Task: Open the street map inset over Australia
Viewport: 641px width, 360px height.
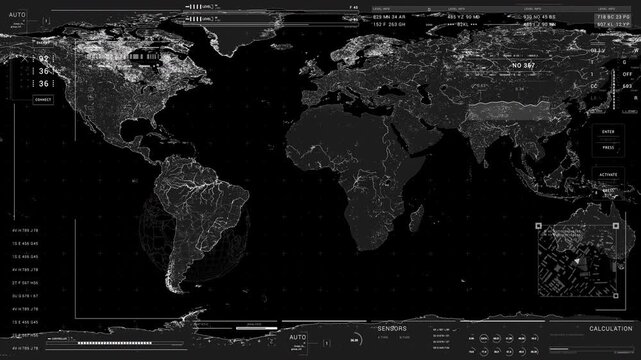Action: tap(577, 261)
